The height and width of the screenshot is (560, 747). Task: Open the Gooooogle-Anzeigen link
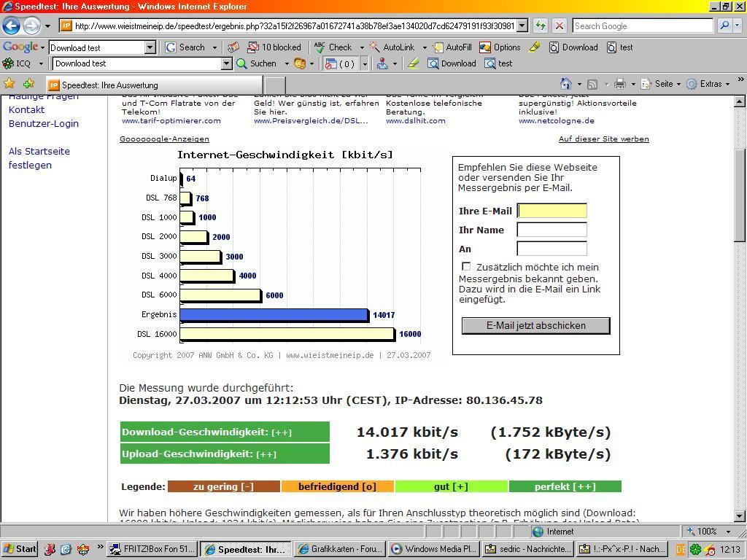click(164, 139)
